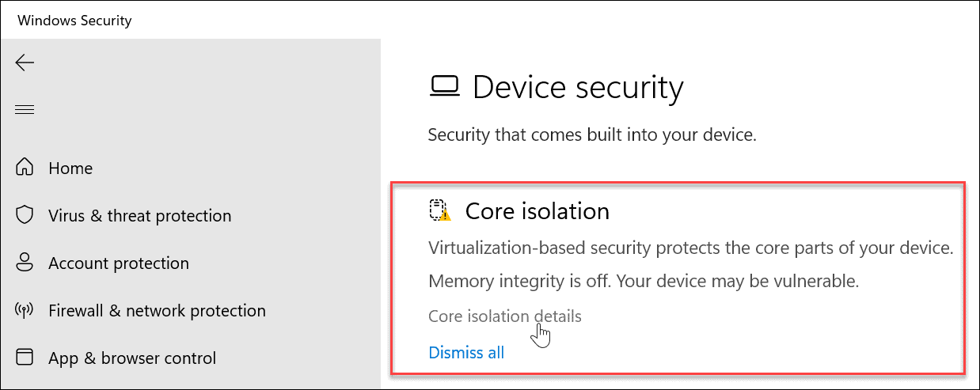Open App & browser control page

coord(131,358)
